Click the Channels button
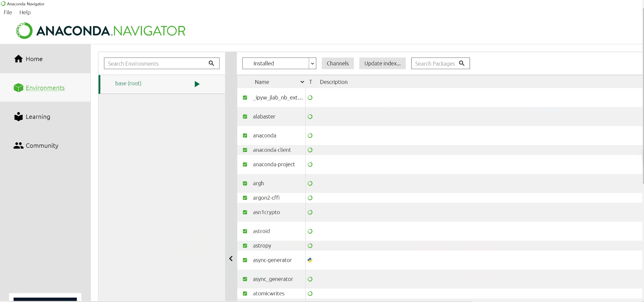 338,63
